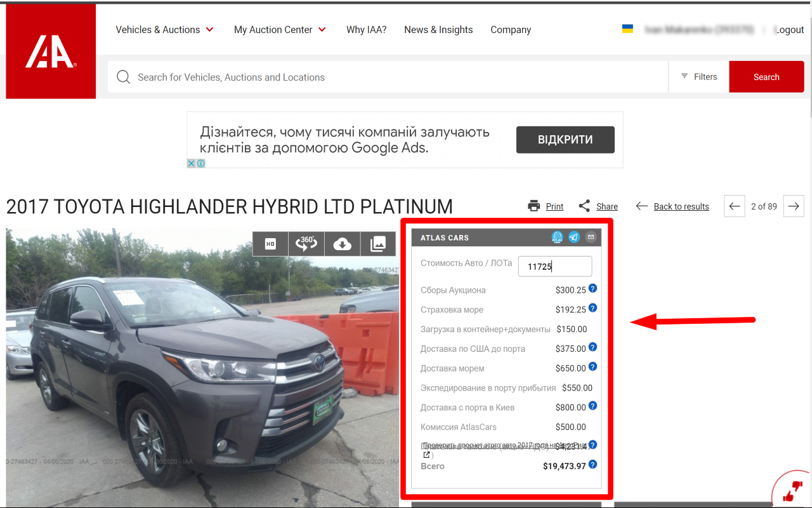Go to previous vehicle arrow
Screen dimensions: 812x508
pyautogui.click(x=735, y=206)
